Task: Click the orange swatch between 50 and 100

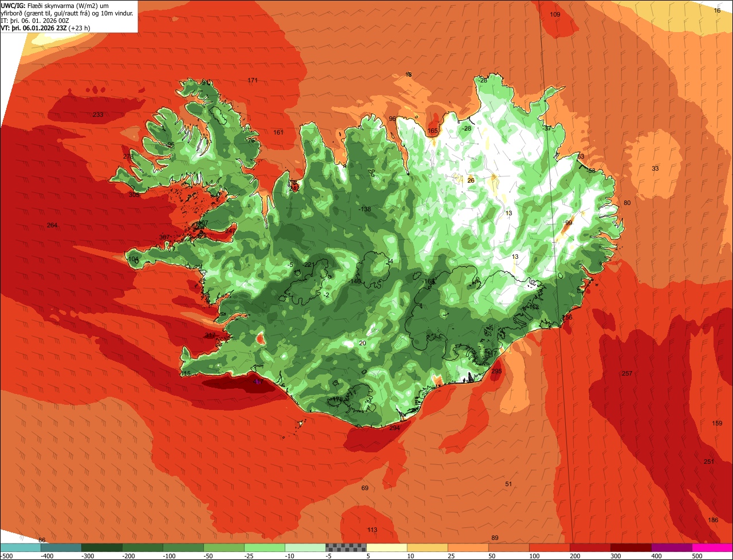Action: pyautogui.click(x=509, y=547)
